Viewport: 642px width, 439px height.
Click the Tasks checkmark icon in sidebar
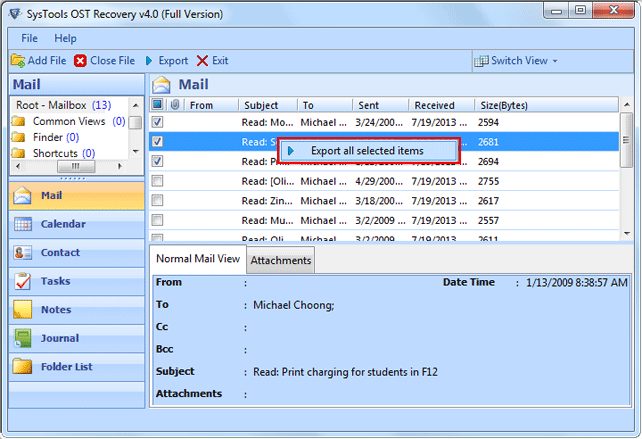pyautogui.click(x=23, y=281)
